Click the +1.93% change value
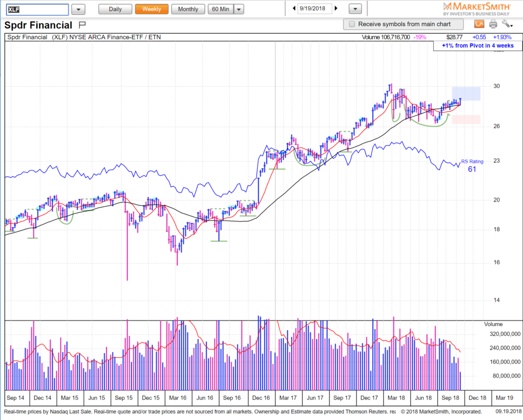Image resolution: width=523 pixels, height=420 pixels. (502, 37)
